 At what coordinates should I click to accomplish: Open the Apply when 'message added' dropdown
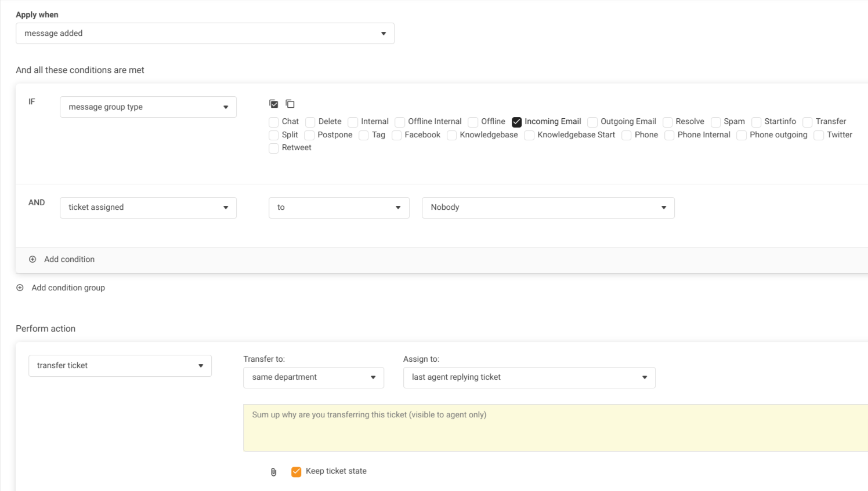(205, 34)
